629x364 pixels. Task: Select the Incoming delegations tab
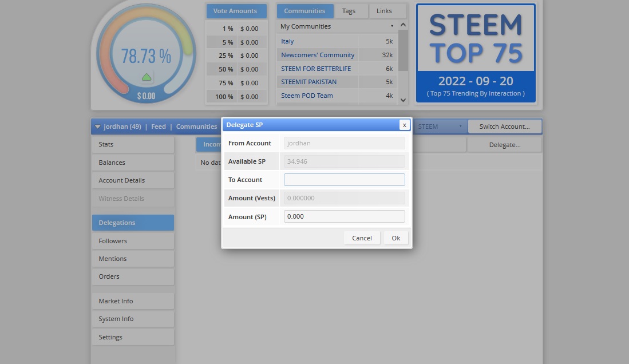pyautogui.click(x=208, y=144)
